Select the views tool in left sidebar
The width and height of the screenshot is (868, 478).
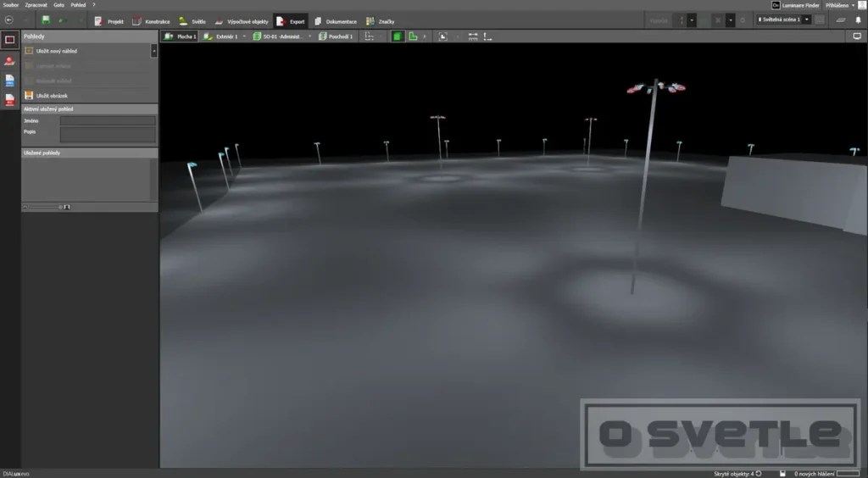(x=10, y=40)
